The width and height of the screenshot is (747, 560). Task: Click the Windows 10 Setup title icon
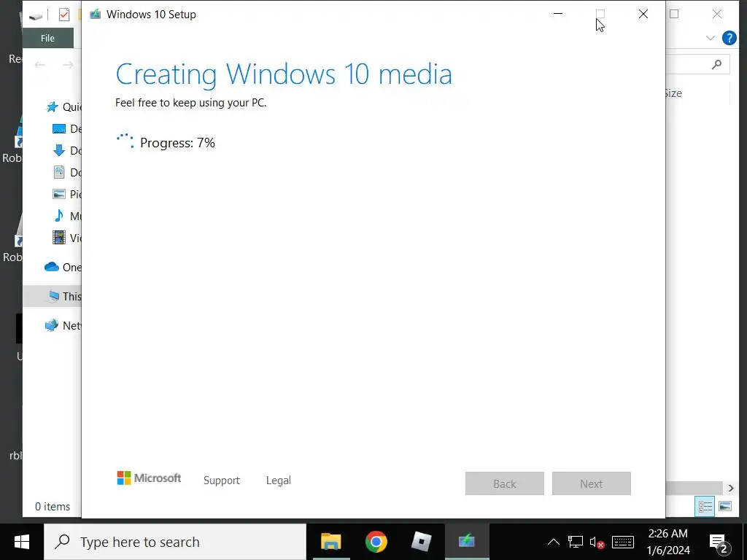96,15
